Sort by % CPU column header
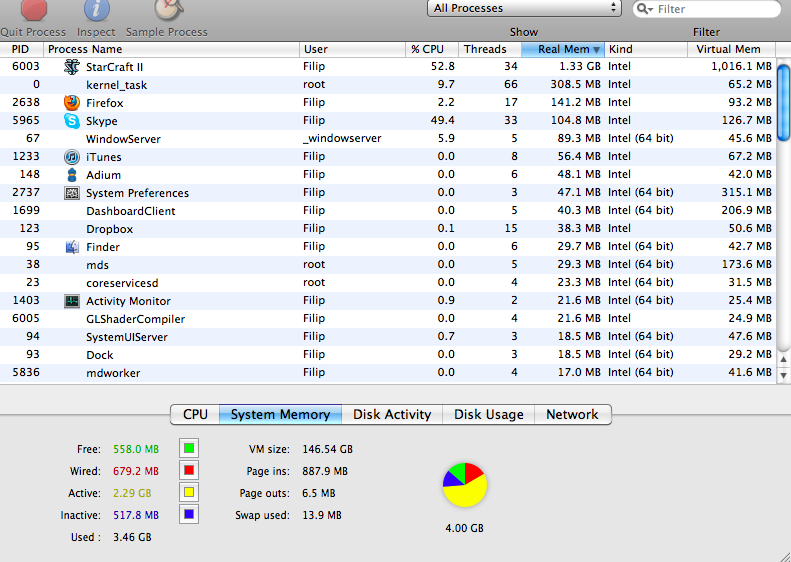Viewport: 791px width, 562px height. pyautogui.click(x=432, y=49)
